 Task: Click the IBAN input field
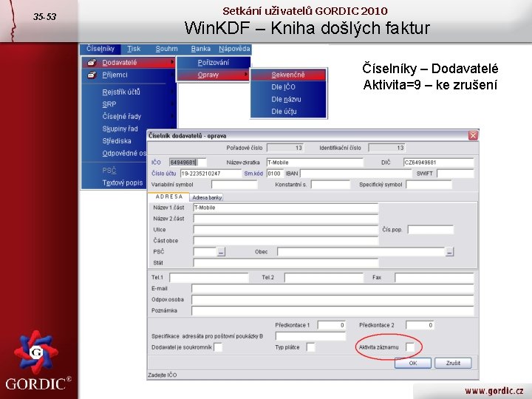[x=355, y=174]
